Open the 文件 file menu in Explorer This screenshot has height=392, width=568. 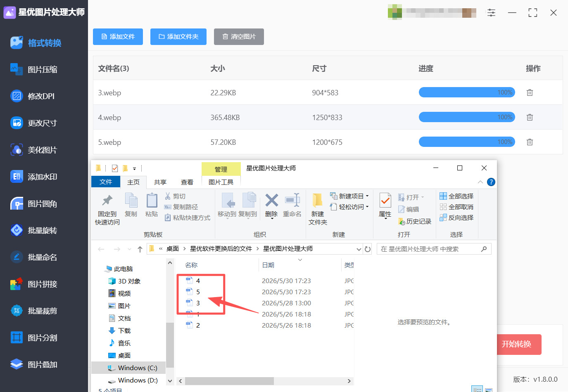[106, 182]
